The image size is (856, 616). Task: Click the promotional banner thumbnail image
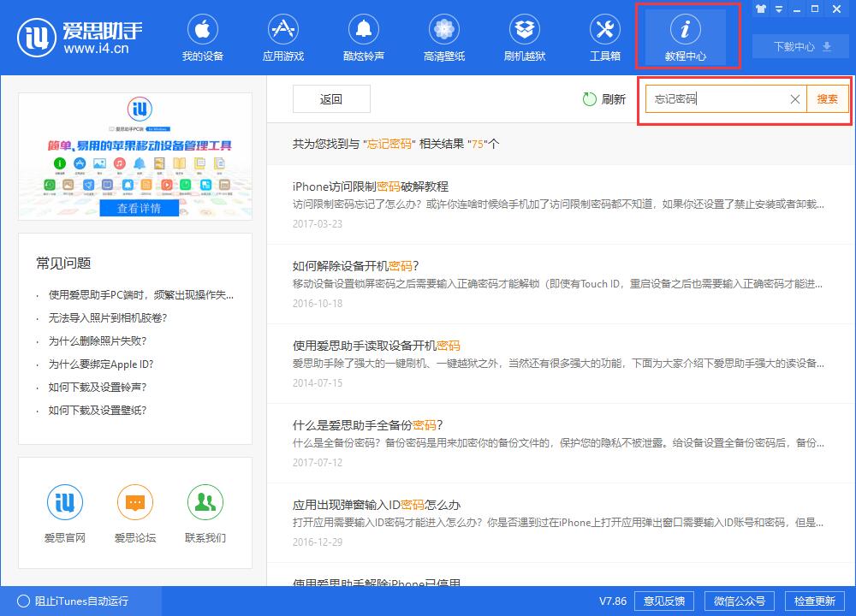tap(135, 157)
